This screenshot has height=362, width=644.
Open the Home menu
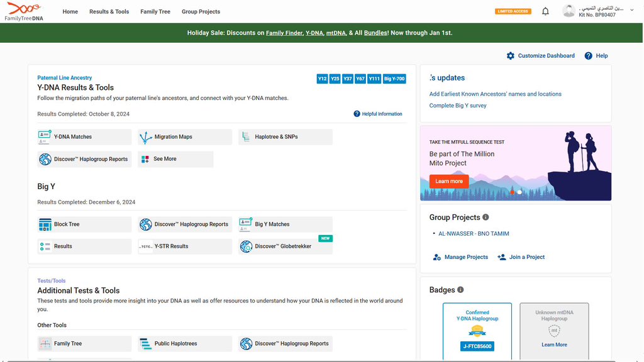(x=70, y=11)
